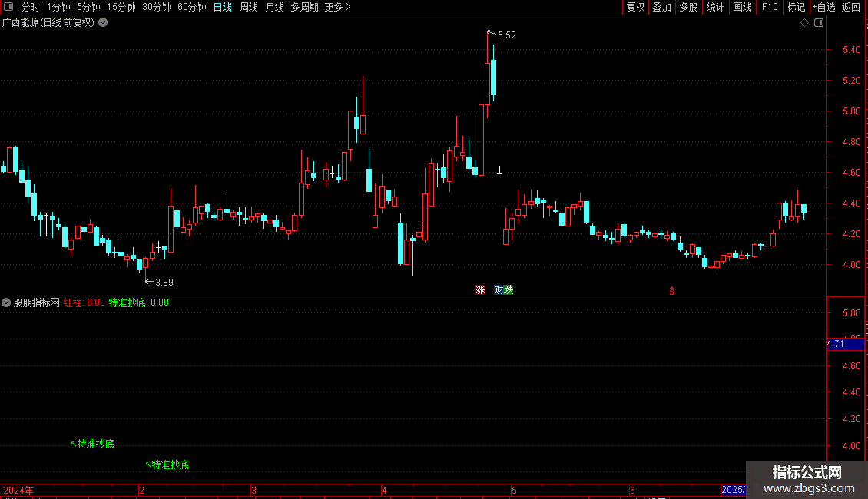Open F10 company information
The image size is (868, 499).
click(770, 7)
